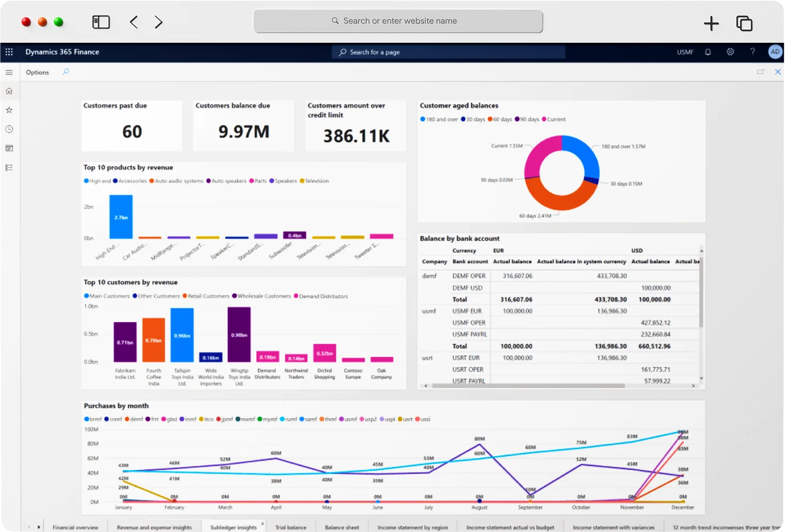Click the 60 days legend swatch

(x=490, y=119)
